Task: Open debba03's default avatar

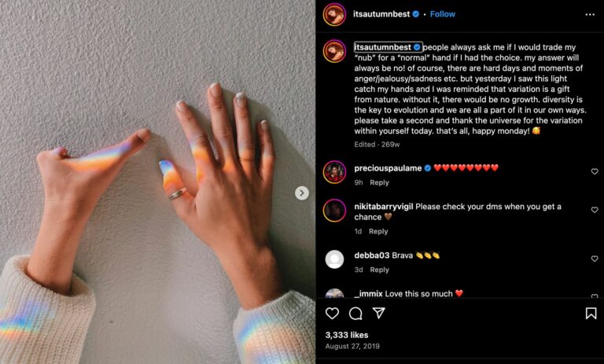Action: click(x=334, y=259)
